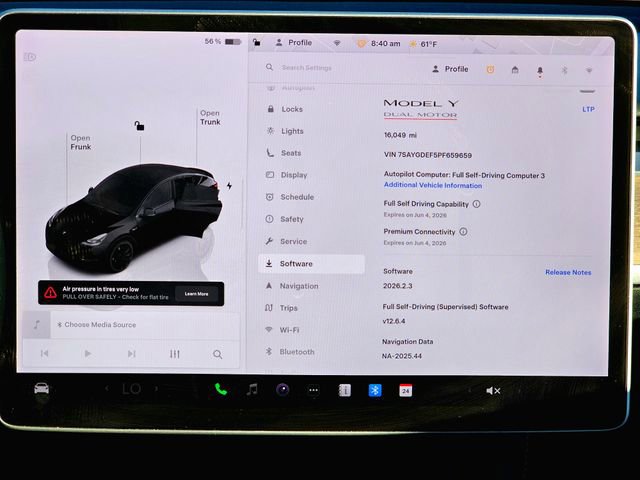Click the LTP link
The image size is (640, 480).
[588, 109]
